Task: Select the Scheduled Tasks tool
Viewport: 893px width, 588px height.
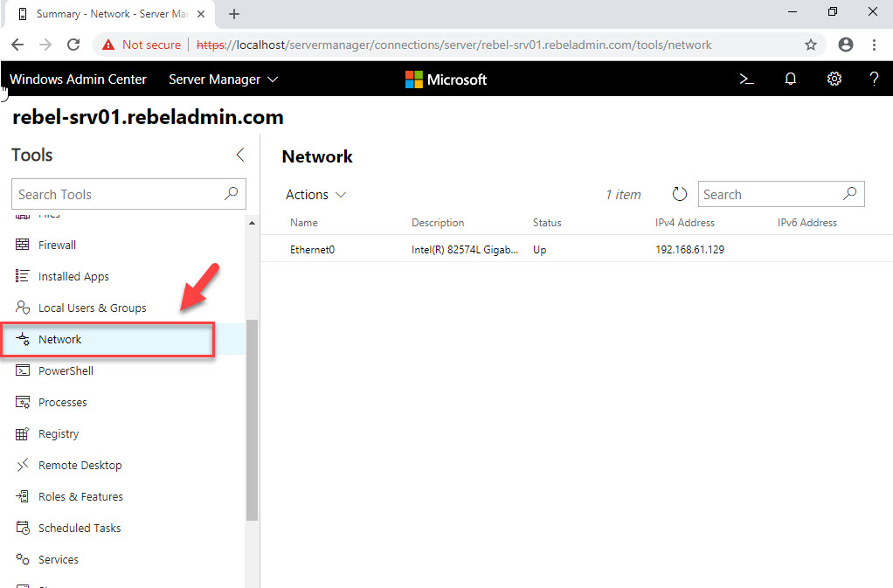Action: [x=78, y=528]
